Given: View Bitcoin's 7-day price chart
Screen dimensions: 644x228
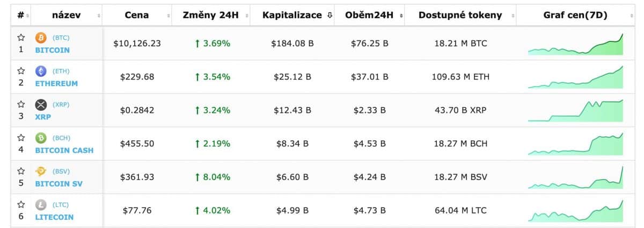Looking at the screenshot, I should 575,45.
